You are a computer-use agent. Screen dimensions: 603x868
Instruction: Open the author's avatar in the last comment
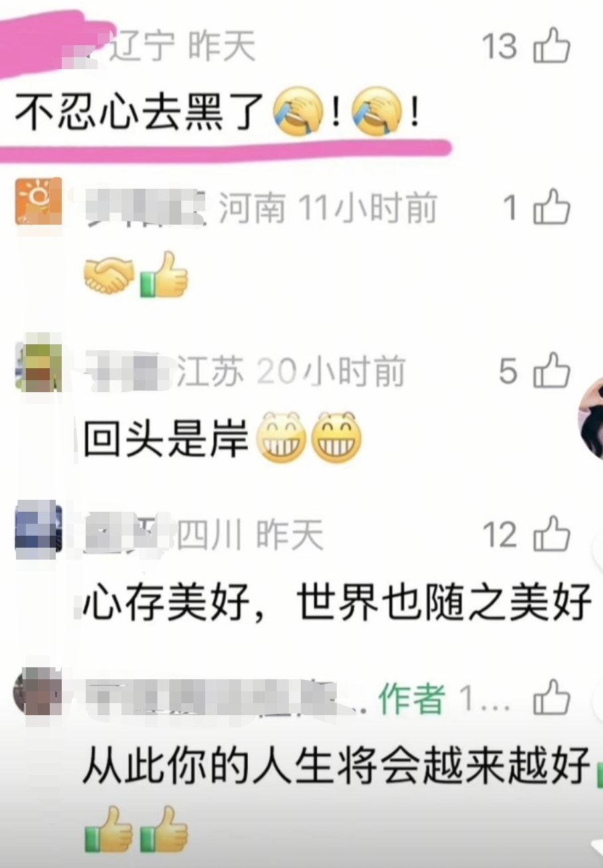point(37,691)
